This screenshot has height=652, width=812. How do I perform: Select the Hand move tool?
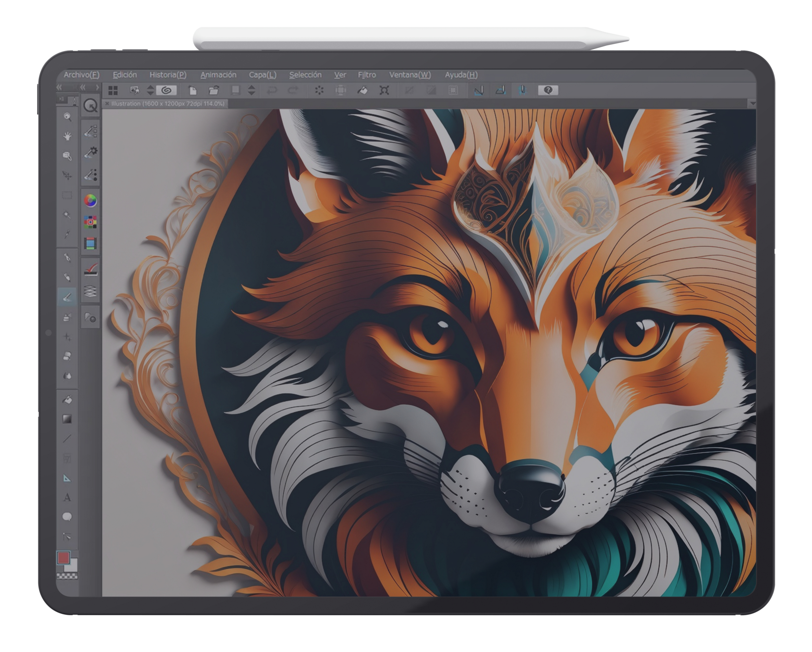(x=67, y=136)
